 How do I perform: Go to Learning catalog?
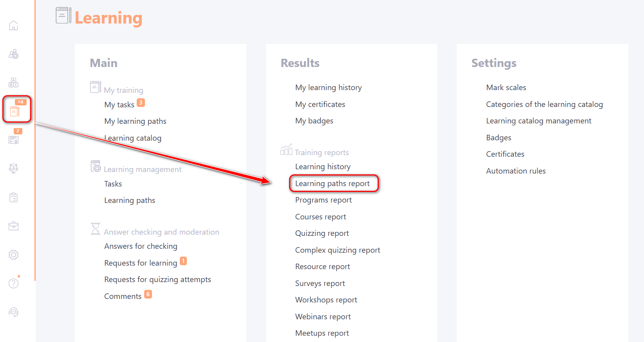133,138
